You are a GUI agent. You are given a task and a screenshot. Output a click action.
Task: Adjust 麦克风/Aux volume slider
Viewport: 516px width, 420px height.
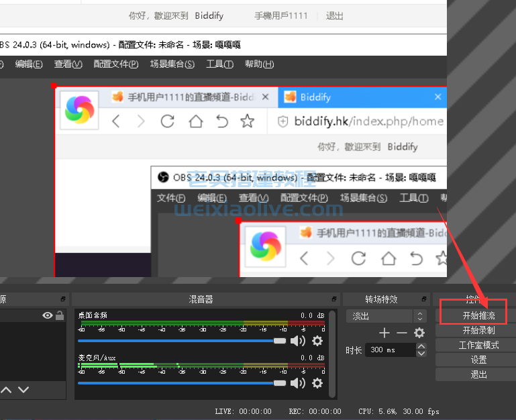point(182,383)
